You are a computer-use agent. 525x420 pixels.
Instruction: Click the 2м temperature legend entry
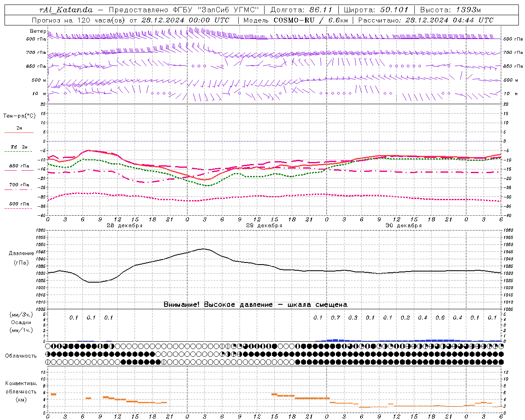pyautogui.click(x=19, y=128)
